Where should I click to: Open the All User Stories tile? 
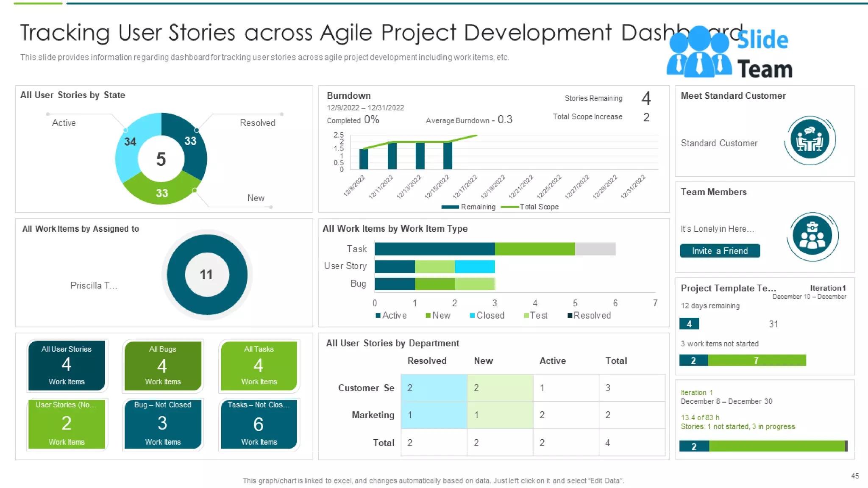coord(67,365)
